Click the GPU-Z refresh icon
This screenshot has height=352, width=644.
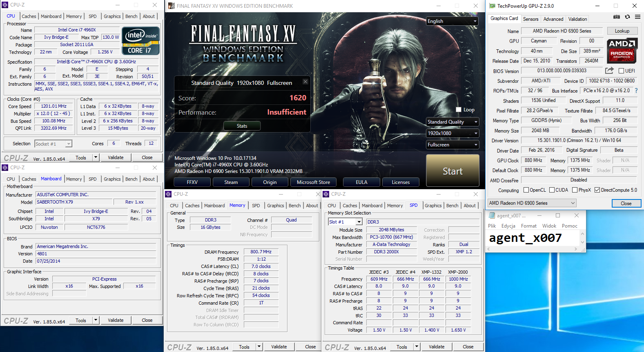click(627, 17)
